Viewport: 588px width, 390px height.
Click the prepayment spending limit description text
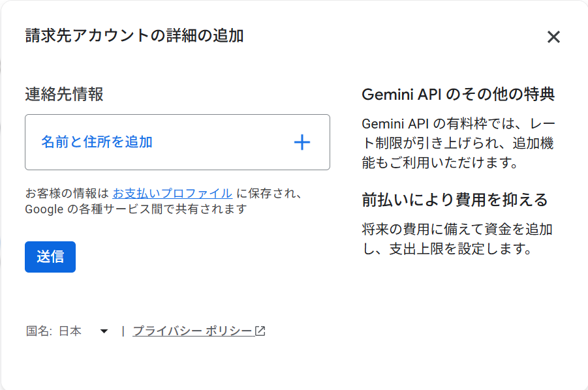coord(457,239)
